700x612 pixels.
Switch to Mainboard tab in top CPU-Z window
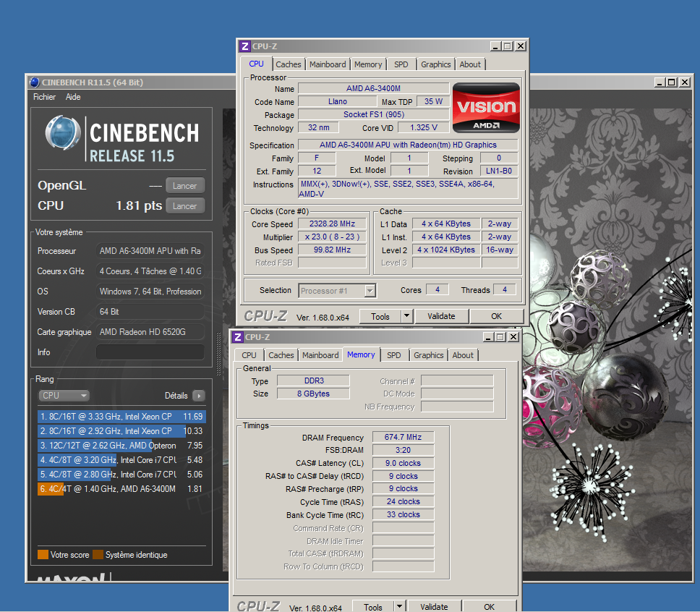[328, 64]
